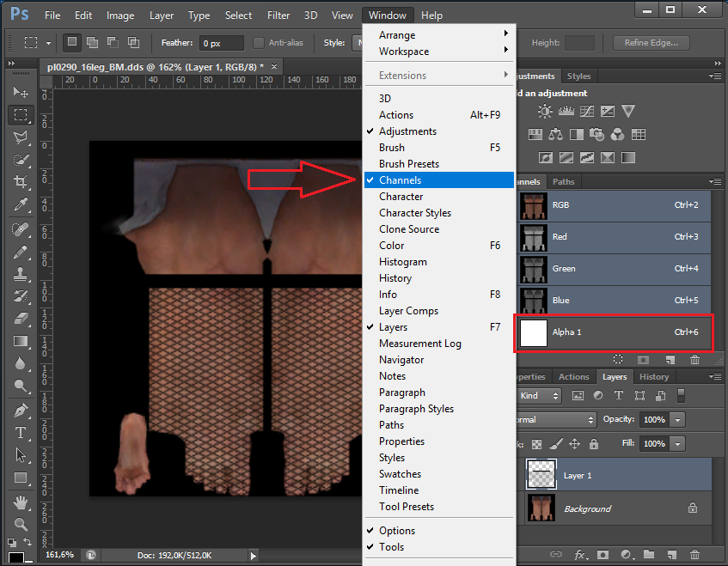This screenshot has width=728, height=566.
Task: Click zoom percentage field in status bar
Action: [x=60, y=555]
